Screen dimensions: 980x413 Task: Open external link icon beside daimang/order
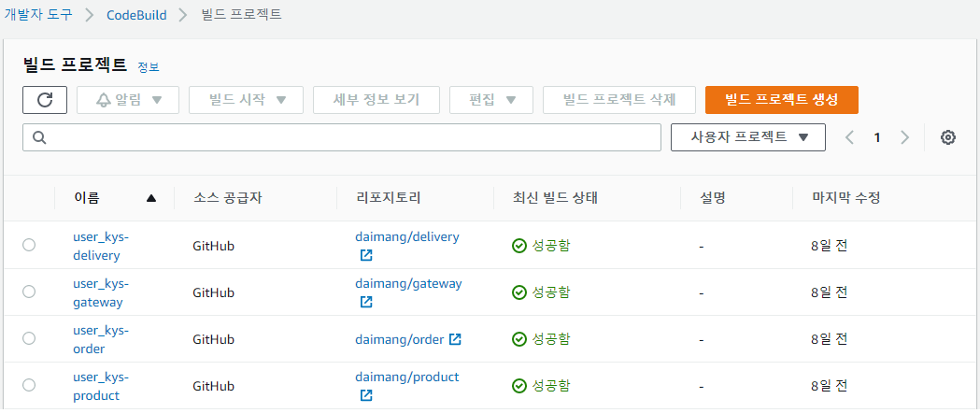pos(456,339)
